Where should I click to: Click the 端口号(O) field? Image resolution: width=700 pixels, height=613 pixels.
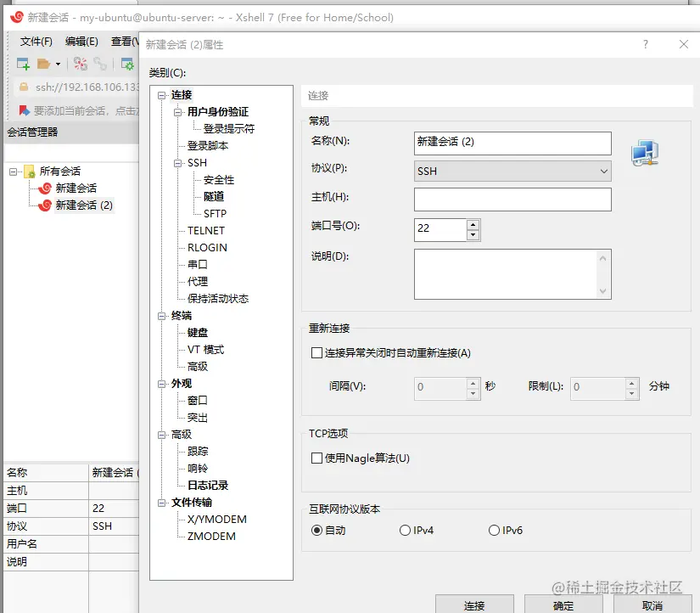[x=440, y=229]
